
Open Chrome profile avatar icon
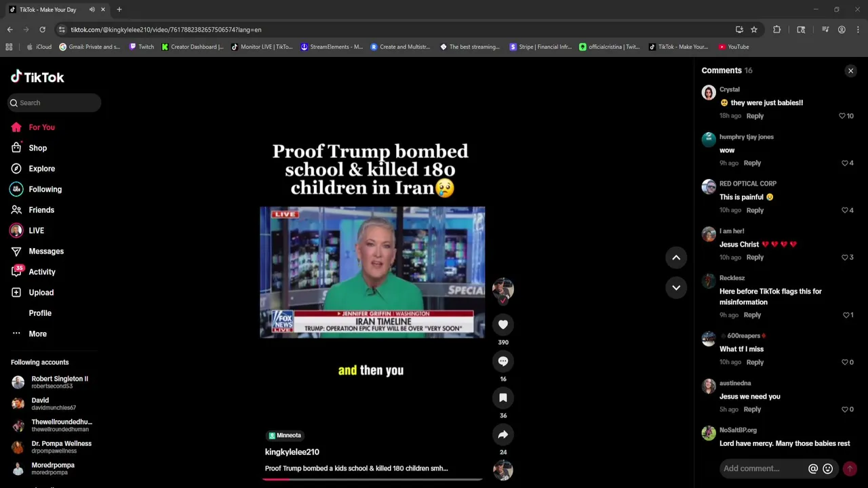pos(842,30)
